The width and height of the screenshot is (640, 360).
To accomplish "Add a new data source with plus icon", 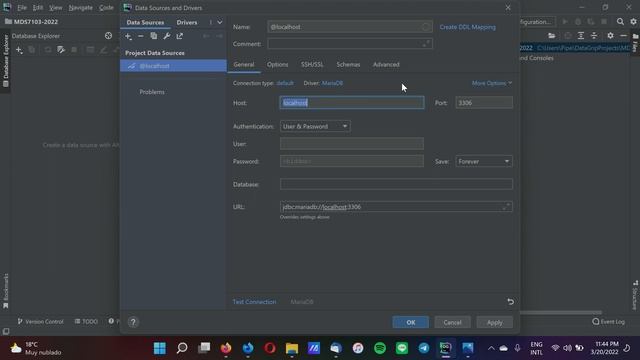I will pos(128,36).
